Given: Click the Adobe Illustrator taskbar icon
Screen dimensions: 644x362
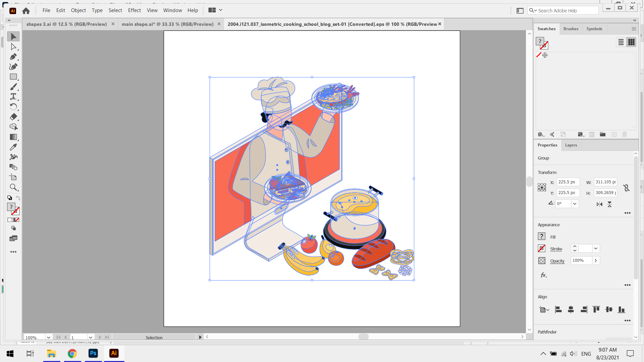Looking at the screenshot, I should (114, 353).
